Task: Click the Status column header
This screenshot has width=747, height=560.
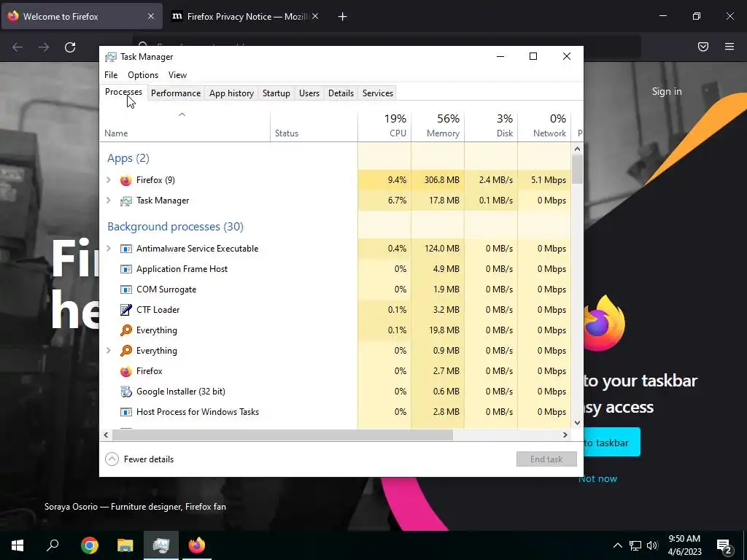Action: click(314, 126)
